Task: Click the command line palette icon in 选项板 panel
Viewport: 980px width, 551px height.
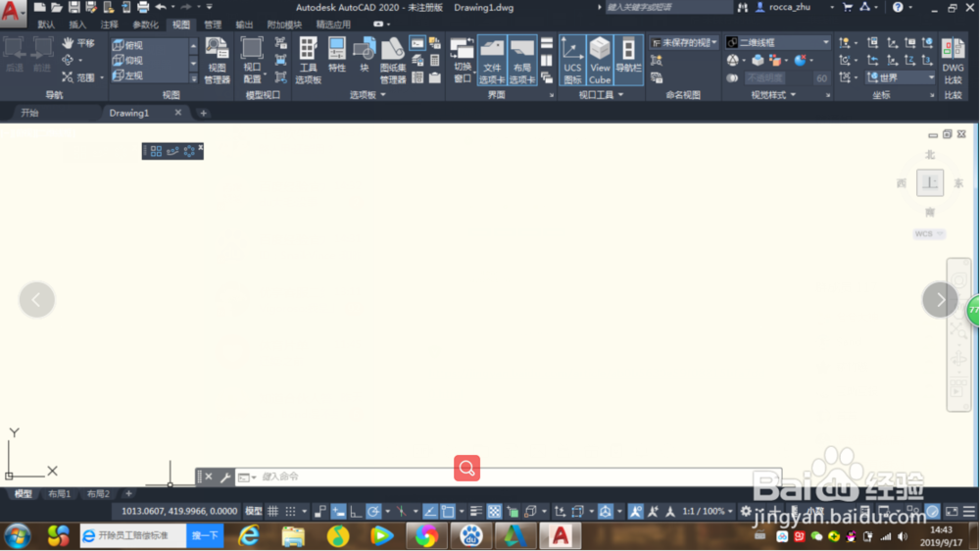Action: tap(417, 43)
